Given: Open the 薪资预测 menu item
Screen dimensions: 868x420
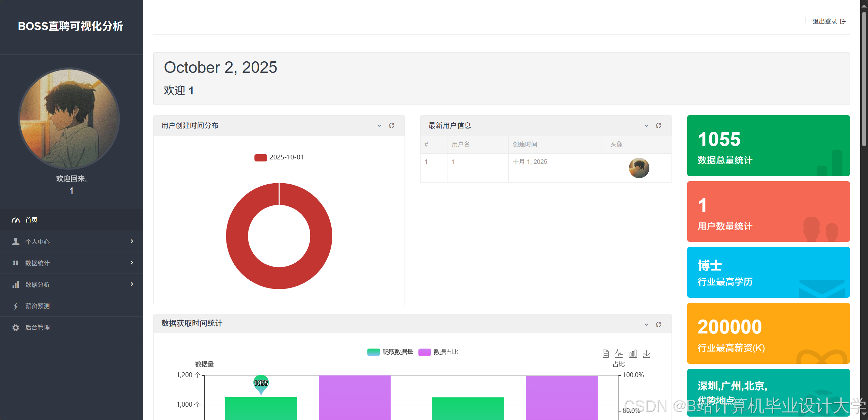Looking at the screenshot, I should pyautogui.click(x=37, y=306).
